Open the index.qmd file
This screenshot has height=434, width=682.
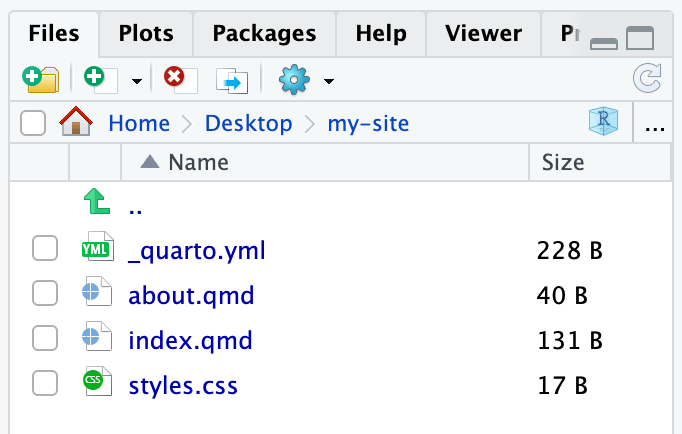point(190,340)
